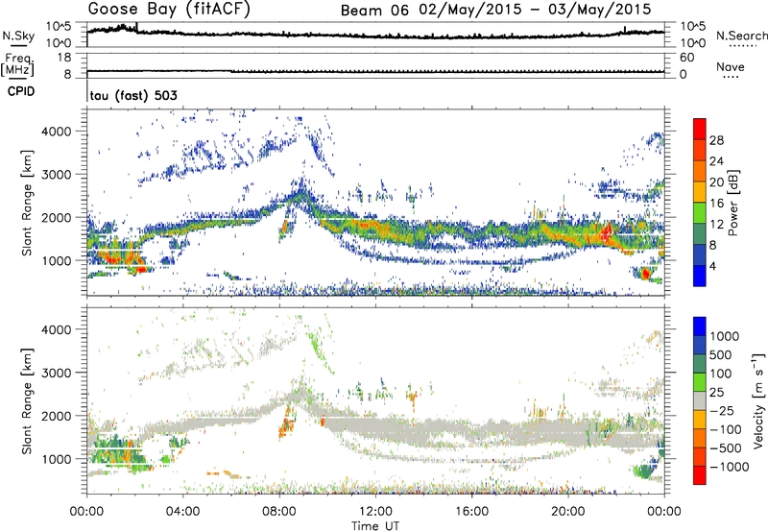
Task: Click the '-25' velocity scale value
Action: click(x=725, y=410)
